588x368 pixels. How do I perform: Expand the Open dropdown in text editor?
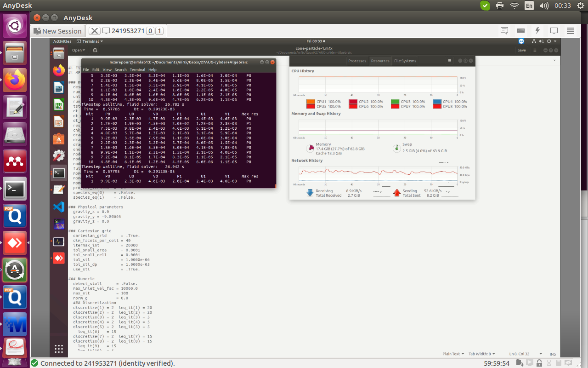tap(78, 50)
